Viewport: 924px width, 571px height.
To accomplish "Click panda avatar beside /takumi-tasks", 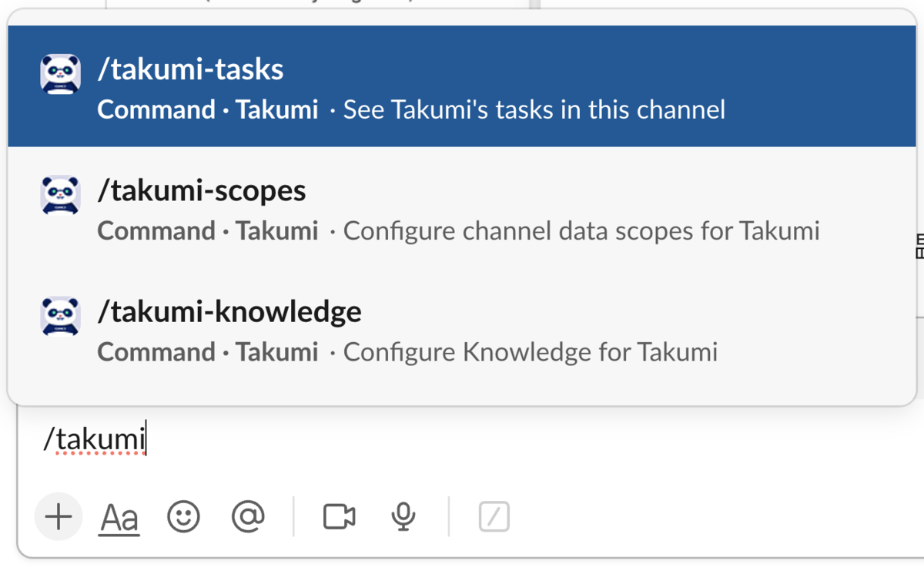I will (60, 75).
